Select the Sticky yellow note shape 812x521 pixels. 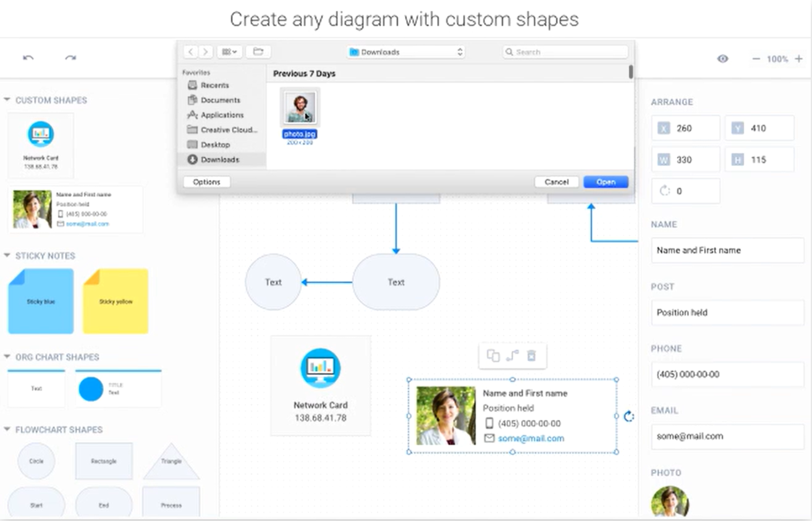point(116,302)
